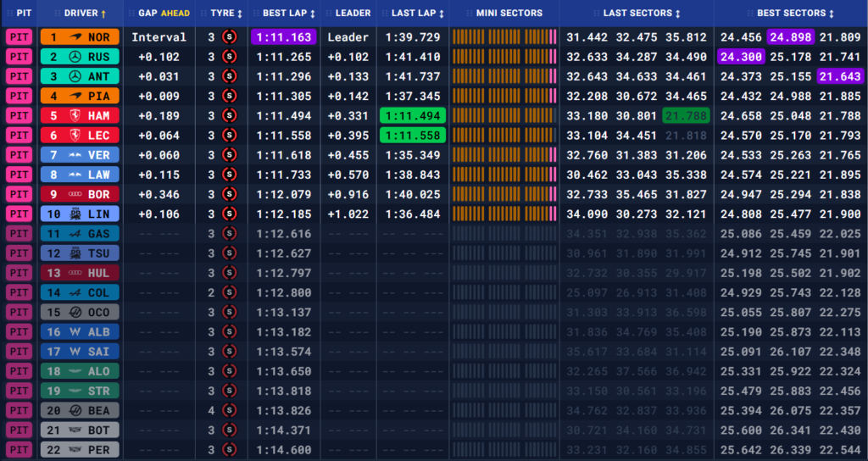Click the PIT badge for LIN
Viewport: 868px width, 461px height.
19,214
